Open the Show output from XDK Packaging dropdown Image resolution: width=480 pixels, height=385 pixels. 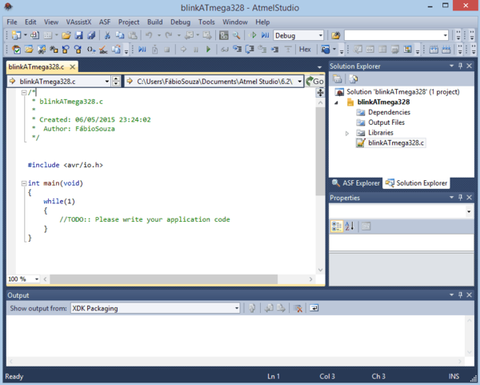coord(237,308)
